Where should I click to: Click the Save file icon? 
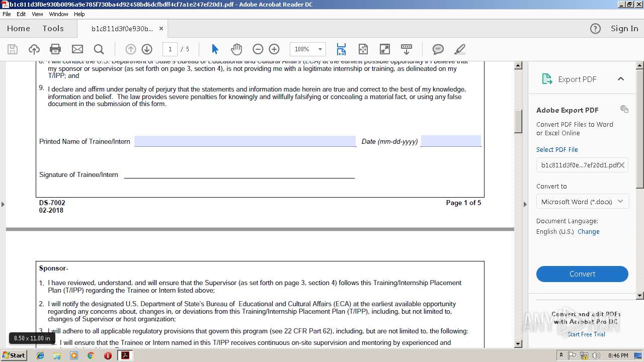pos(13,49)
